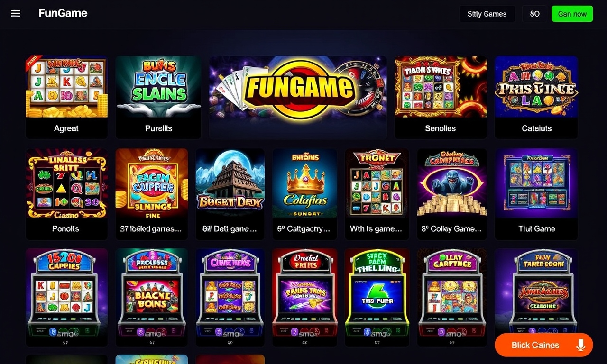
Task: Open the Tlut Game tile
Action: tap(536, 194)
